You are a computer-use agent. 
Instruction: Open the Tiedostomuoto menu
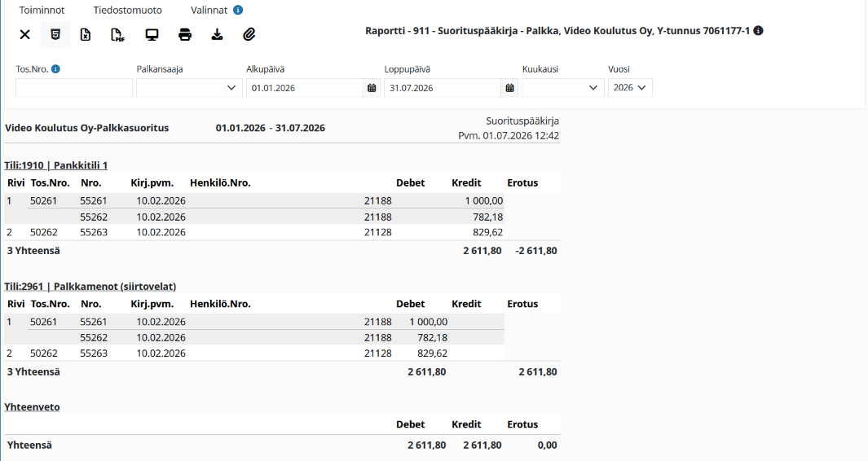[x=127, y=10]
